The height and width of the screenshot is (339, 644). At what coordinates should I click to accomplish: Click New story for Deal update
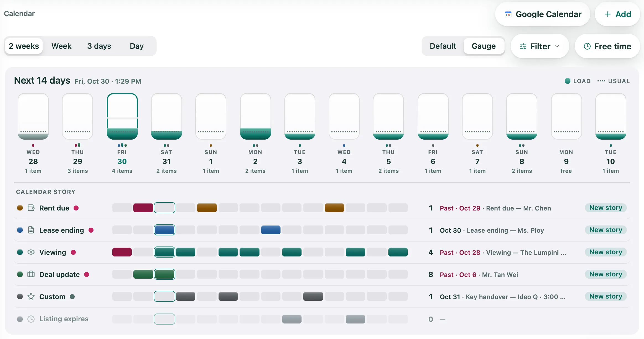pyautogui.click(x=606, y=274)
